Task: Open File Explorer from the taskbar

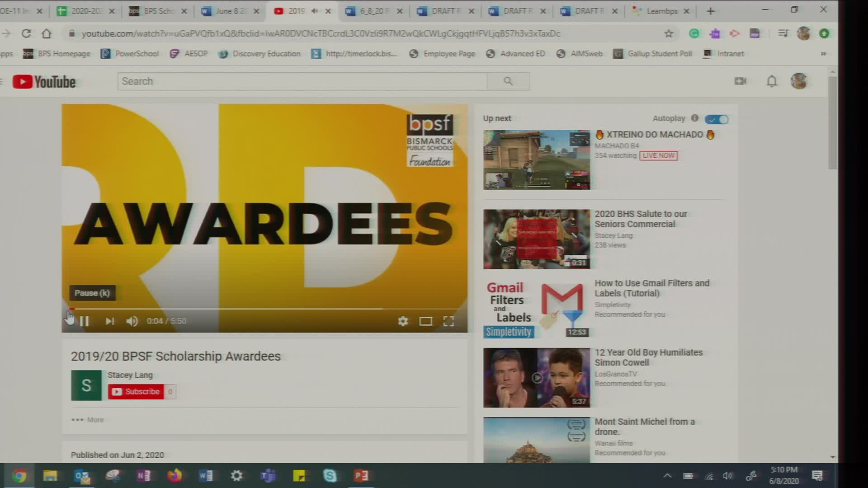Action: coord(50,476)
